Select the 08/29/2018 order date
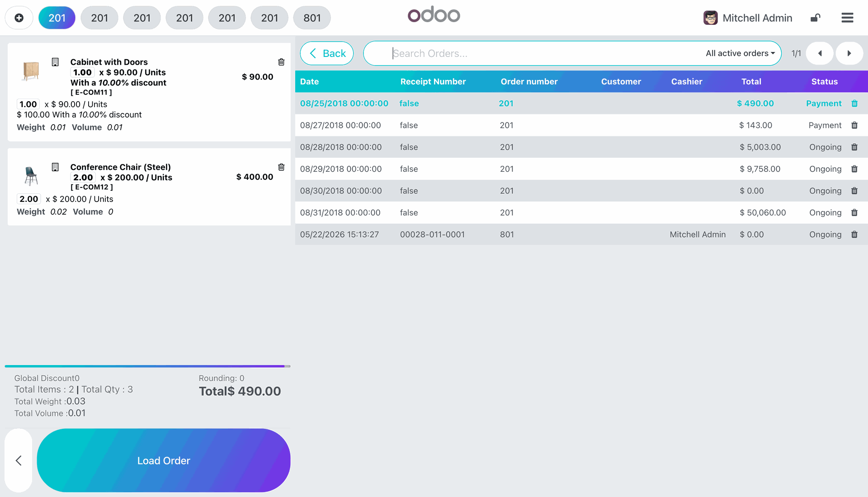This screenshot has width=868, height=497. coord(341,169)
